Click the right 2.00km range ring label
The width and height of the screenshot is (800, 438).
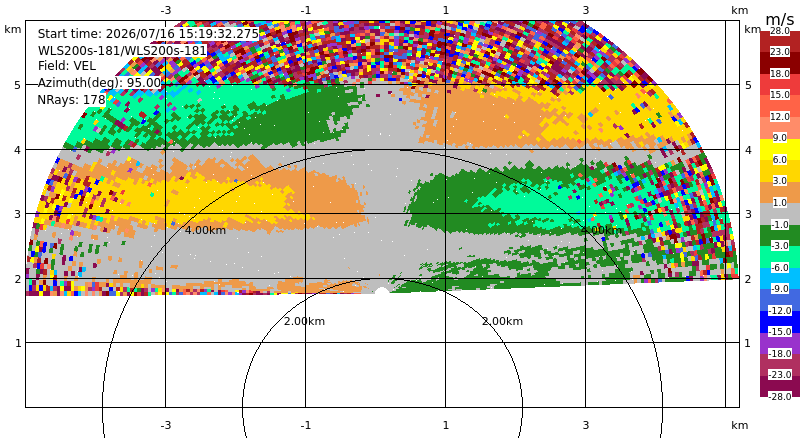[x=503, y=321]
